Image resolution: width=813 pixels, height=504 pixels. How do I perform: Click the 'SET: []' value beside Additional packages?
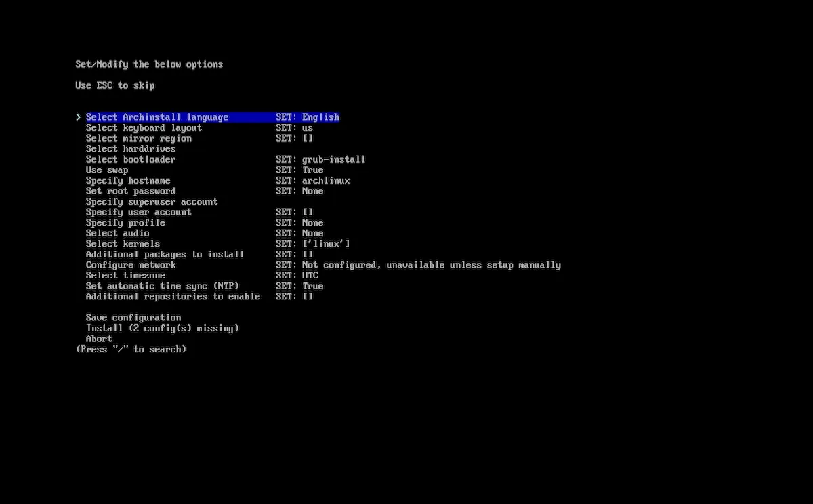[295, 254]
